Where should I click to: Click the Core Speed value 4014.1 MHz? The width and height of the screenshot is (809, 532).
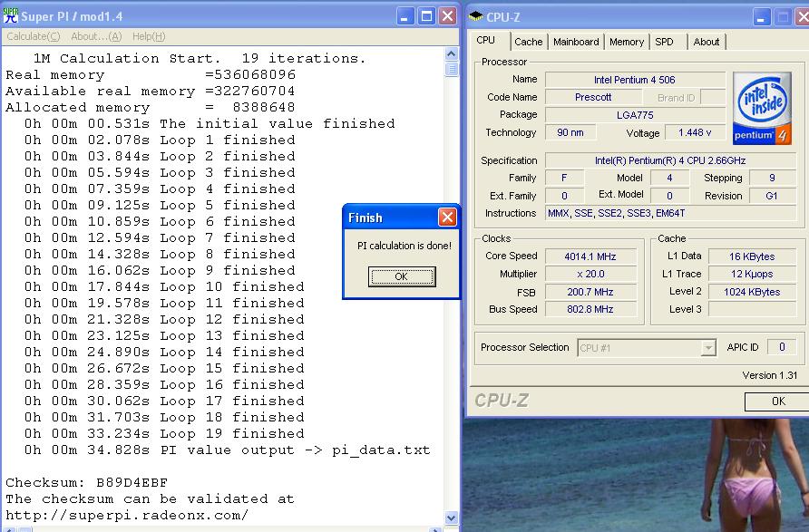tap(590, 256)
